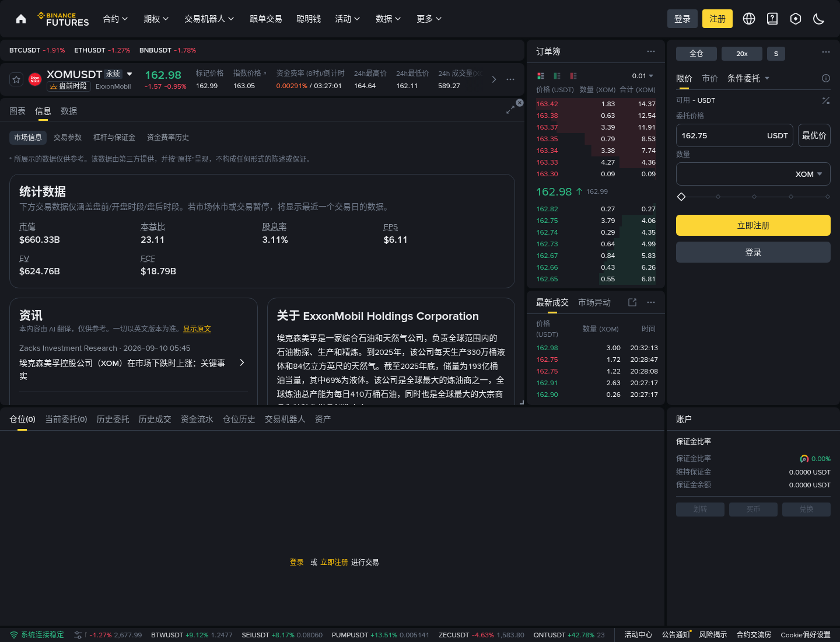Expand the info panel to fullscreen
The height and width of the screenshot is (642, 840).
(510, 110)
